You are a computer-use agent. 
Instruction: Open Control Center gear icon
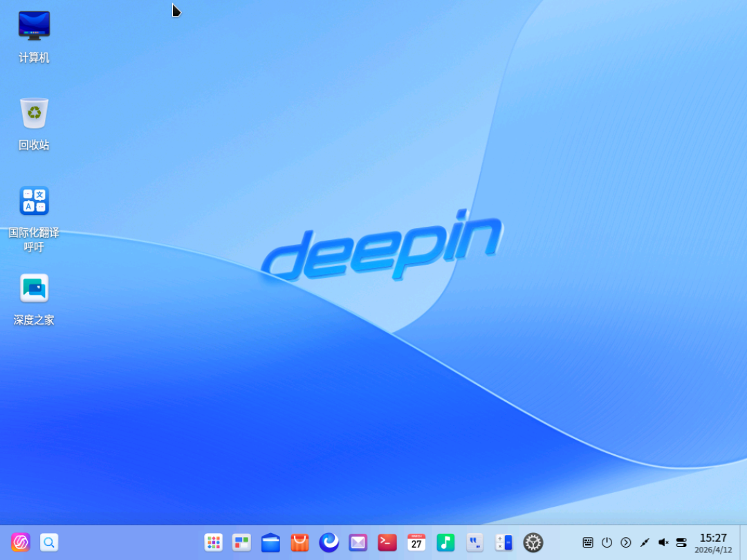(533, 543)
